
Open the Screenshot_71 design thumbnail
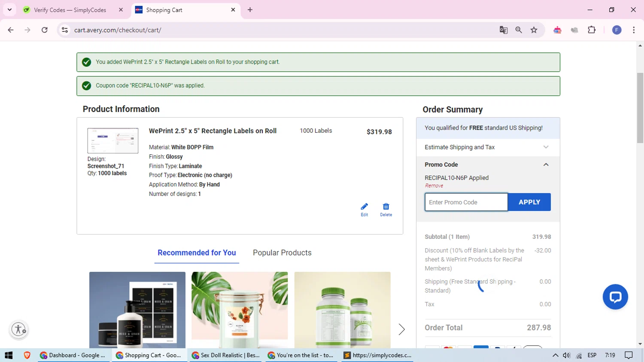113,141
